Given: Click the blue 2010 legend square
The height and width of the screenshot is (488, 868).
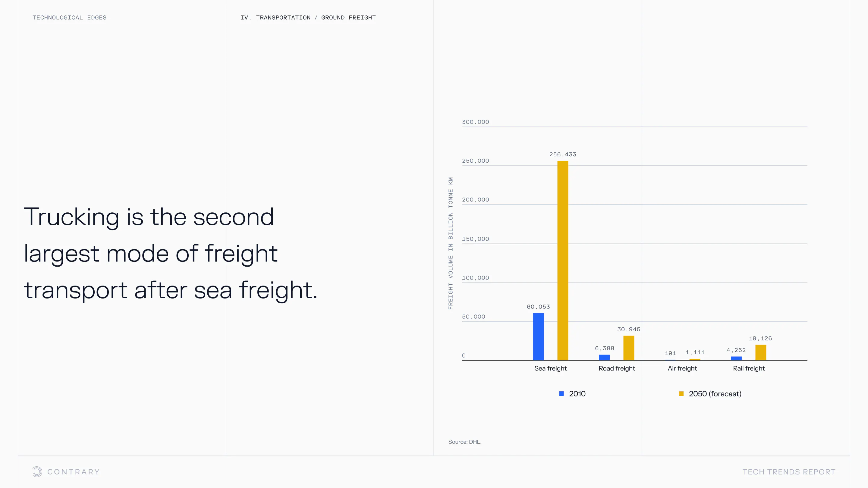Looking at the screenshot, I should tap(561, 394).
